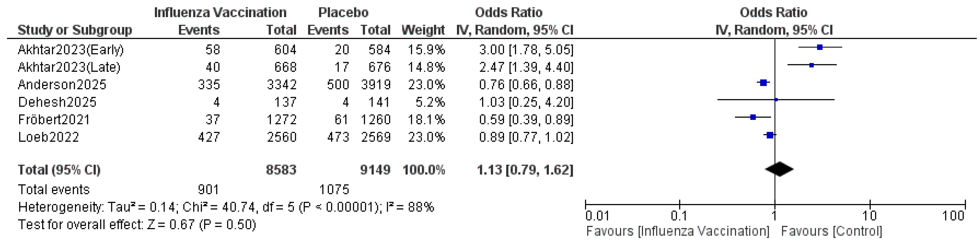
Task: Click the Fröbert2021 study name
Action: [x=54, y=120]
